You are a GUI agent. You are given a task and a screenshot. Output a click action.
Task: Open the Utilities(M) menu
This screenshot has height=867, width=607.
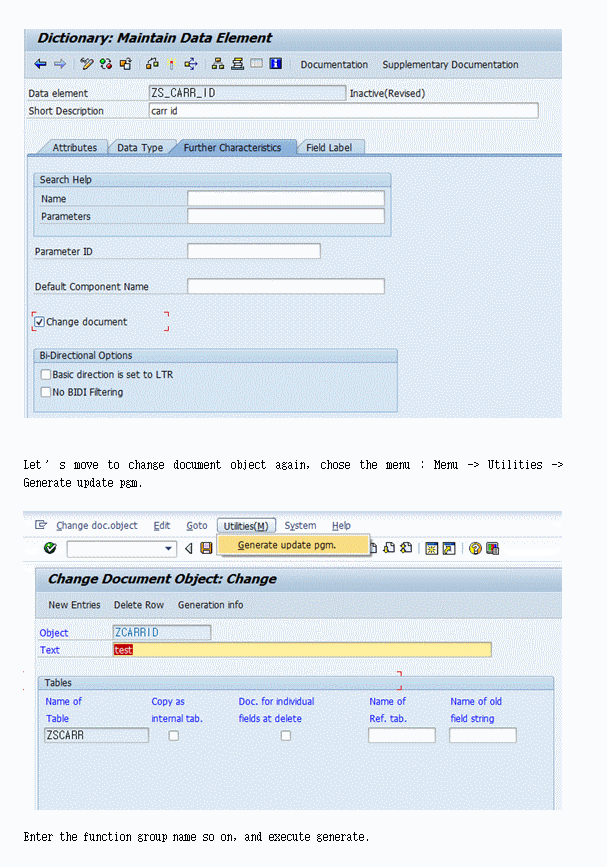246,526
